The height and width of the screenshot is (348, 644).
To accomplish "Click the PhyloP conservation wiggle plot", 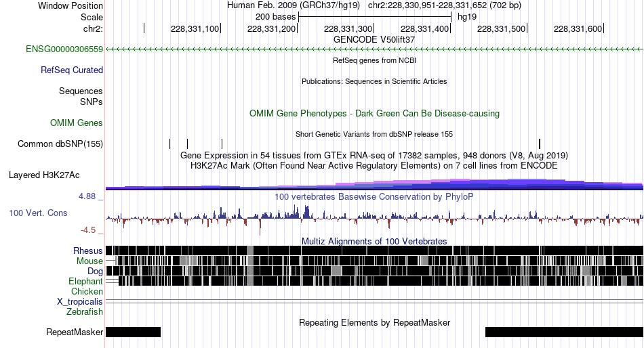I will (x=374, y=218).
